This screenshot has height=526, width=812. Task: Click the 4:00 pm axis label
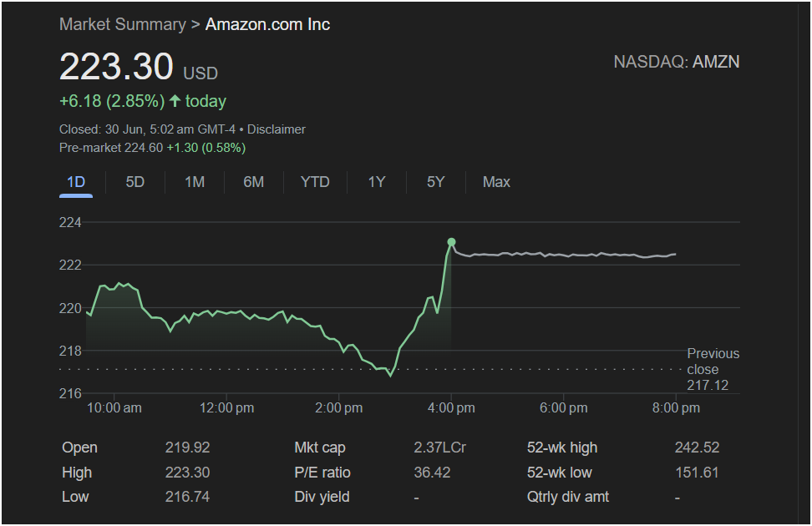pyautogui.click(x=451, y=408)
